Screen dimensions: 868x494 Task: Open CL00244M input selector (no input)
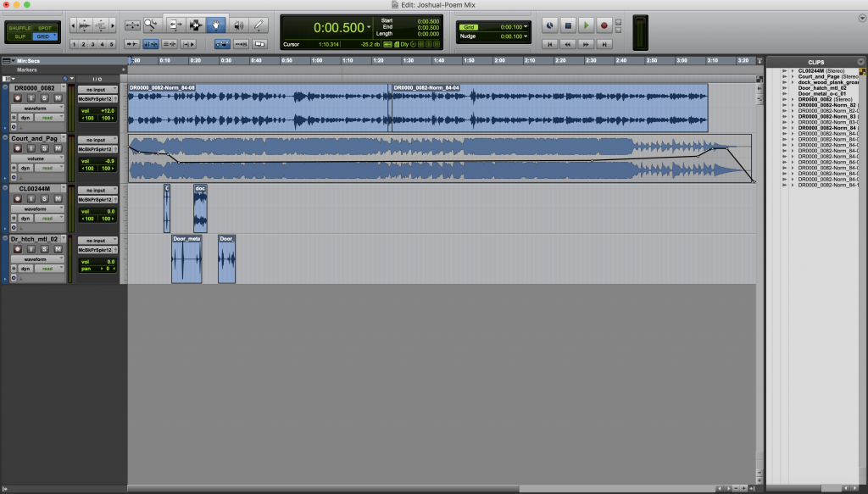pyautogui.click(x=97, y=191)
